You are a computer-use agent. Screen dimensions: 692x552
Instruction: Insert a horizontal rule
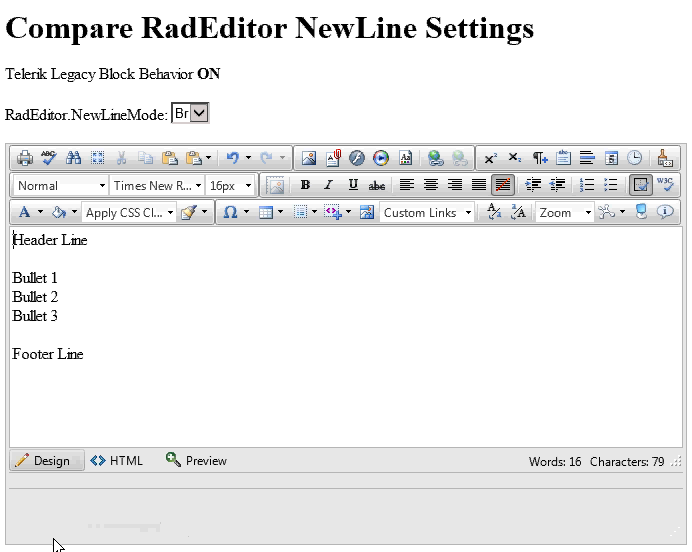(x=587, y=158)
